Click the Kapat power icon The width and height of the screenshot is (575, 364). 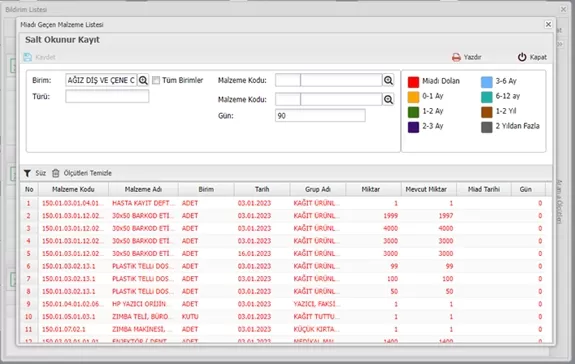pos(522,57)
